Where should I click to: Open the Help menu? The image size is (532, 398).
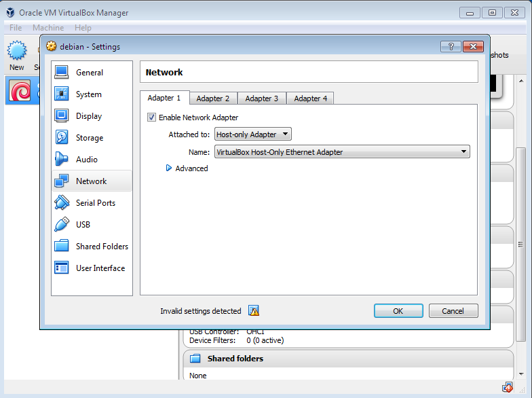(83, 28)
